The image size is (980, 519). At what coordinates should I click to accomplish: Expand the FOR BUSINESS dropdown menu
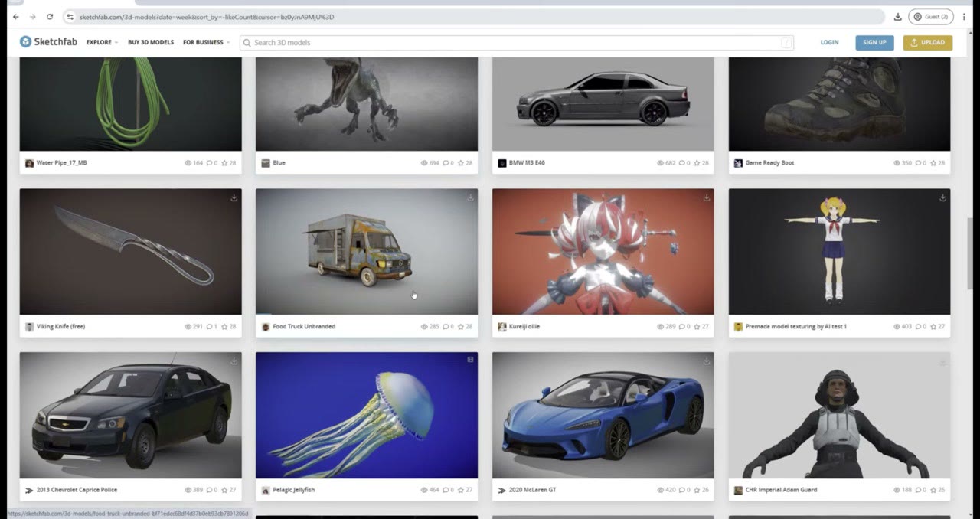pyautogui.click(x=206, y=42)
